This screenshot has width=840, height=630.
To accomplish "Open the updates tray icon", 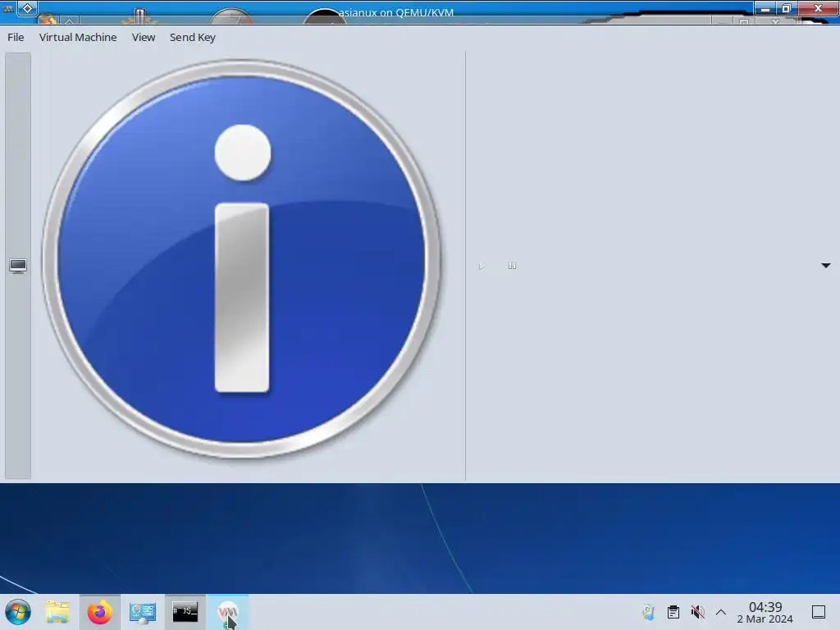I will coord(649,612).
